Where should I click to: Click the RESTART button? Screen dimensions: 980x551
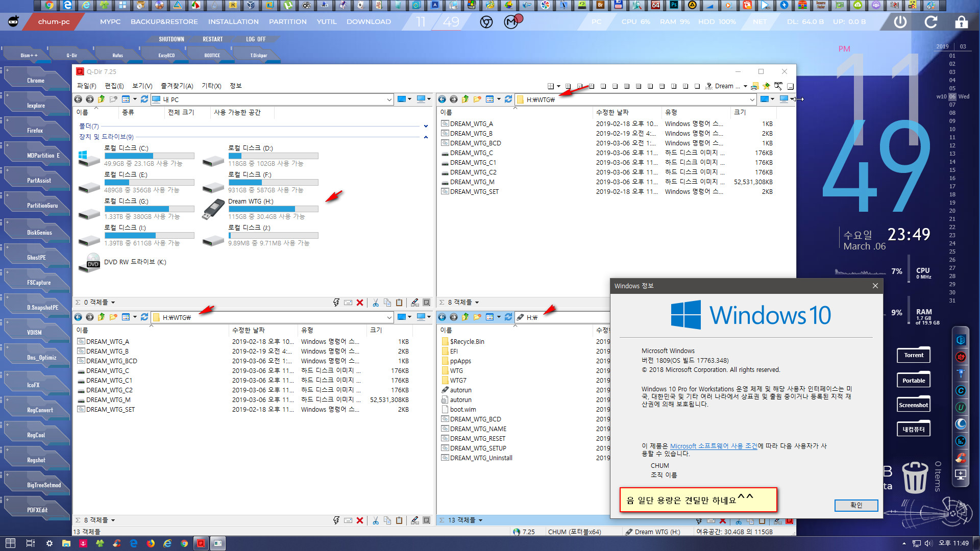[213, 39]
